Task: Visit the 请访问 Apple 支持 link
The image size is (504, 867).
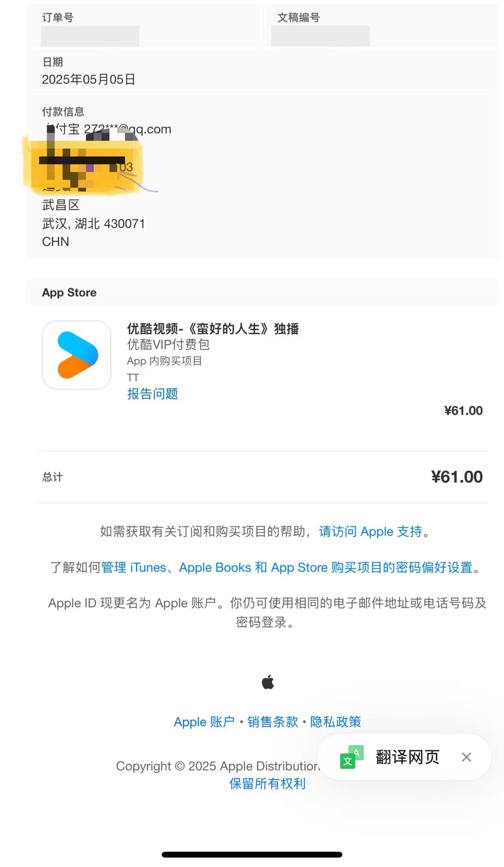Action: pyautogui.click(x=370, y=531)
